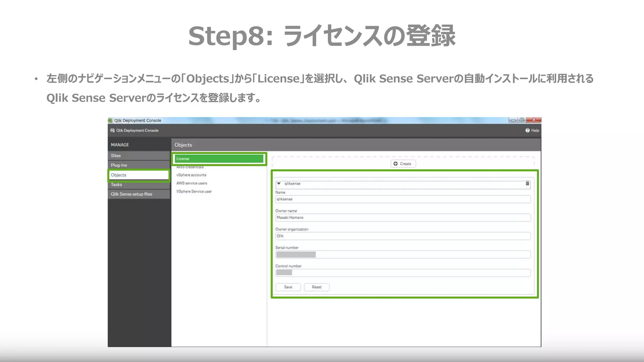Click the Help question mark icon

point(527,130)
